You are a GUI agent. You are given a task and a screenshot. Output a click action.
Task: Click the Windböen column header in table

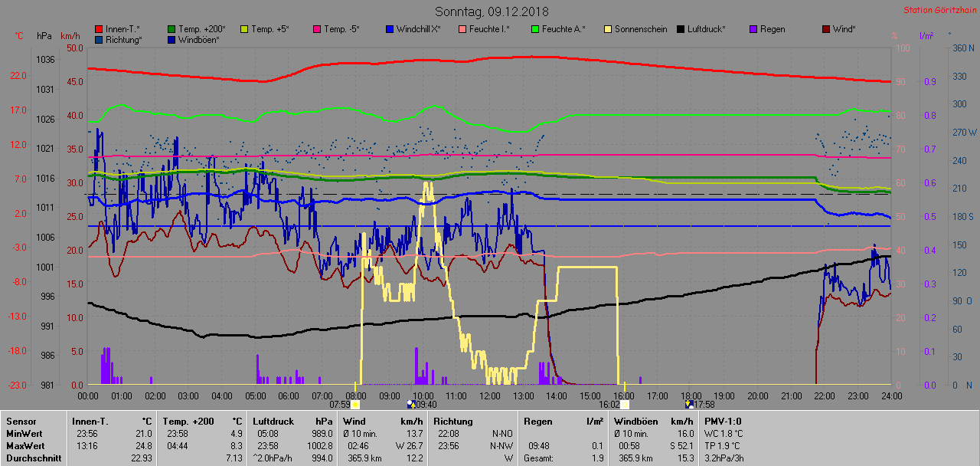click(635, 422)
